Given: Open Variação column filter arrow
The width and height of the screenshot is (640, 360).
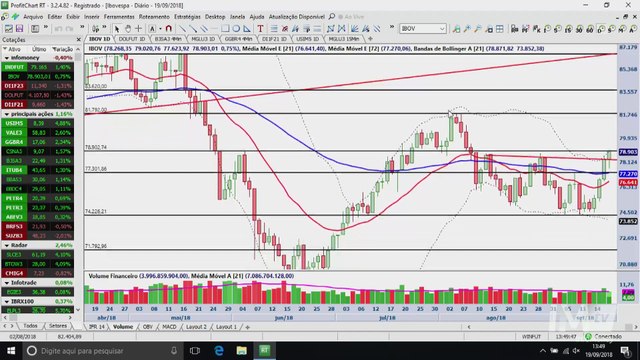Looking at the screenshot, I should pos(53,49).
